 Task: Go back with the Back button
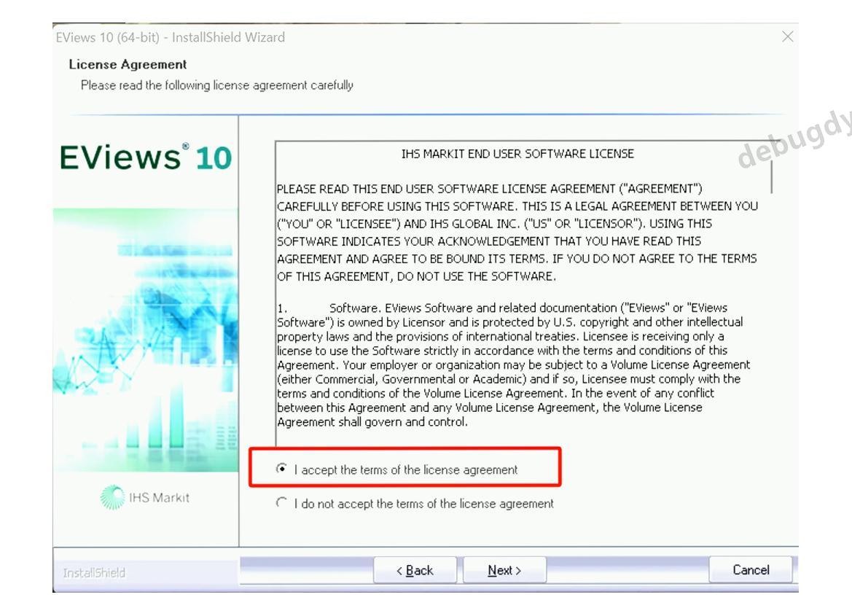pos(415,570)
